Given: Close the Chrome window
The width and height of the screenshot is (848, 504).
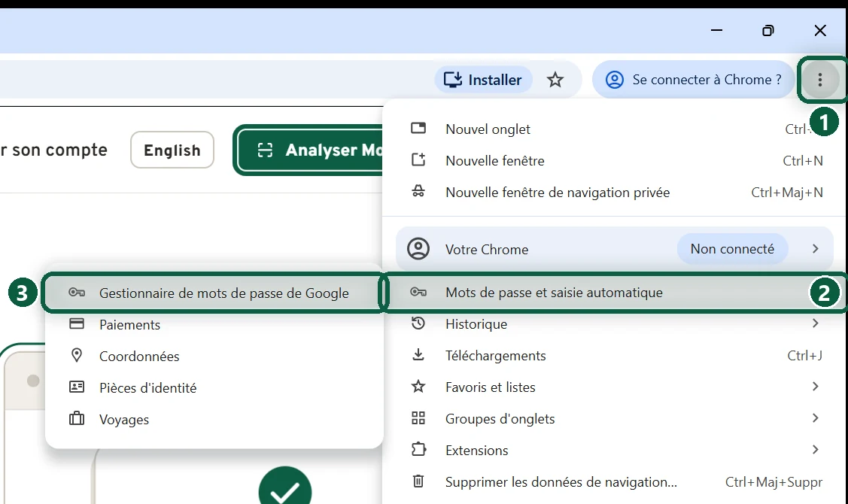Looking at the screenshot, I should (x=820, y=30).
